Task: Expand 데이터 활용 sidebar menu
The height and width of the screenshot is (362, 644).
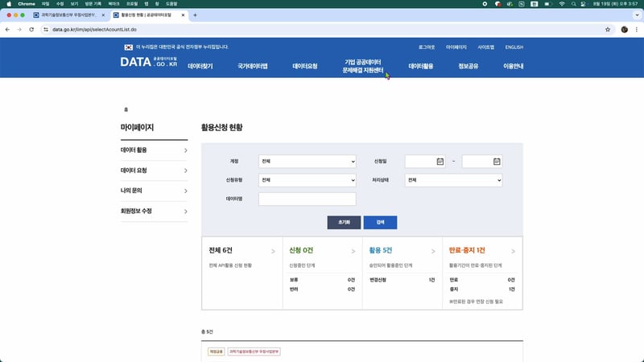Action: (x=154, y=150)
